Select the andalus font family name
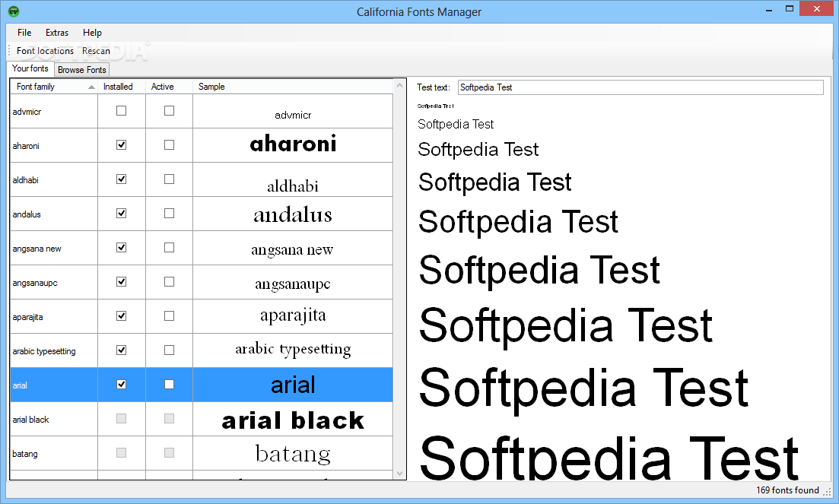This screenshot has width=839, height=504. pos(26,214)
